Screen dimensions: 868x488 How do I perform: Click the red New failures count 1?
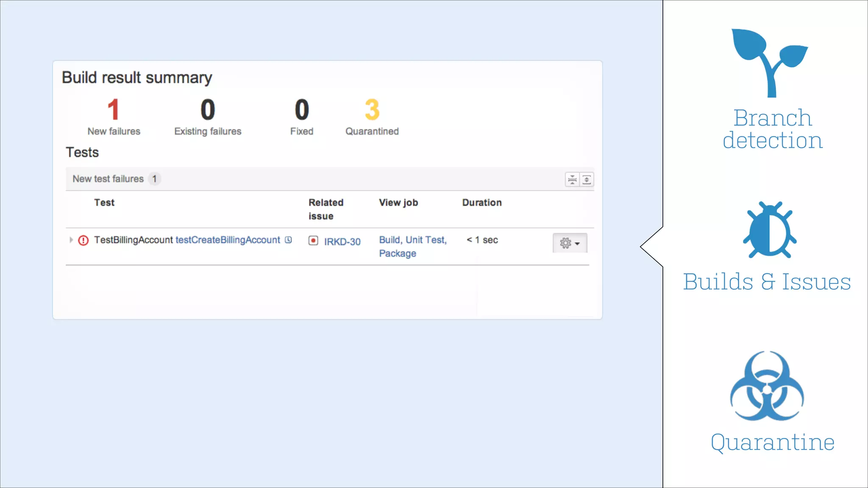point(114,110)
